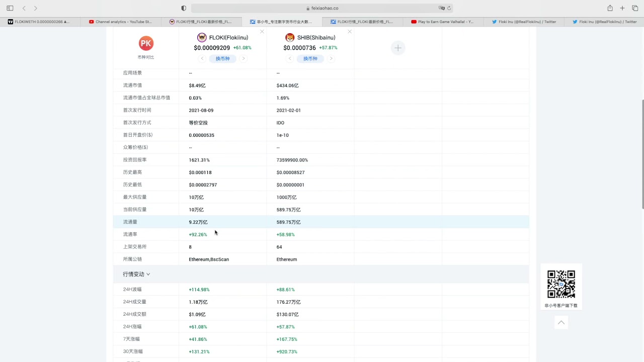Click the translate icon in the address bar
Viewport: 644px width, 362px height.
442,8
